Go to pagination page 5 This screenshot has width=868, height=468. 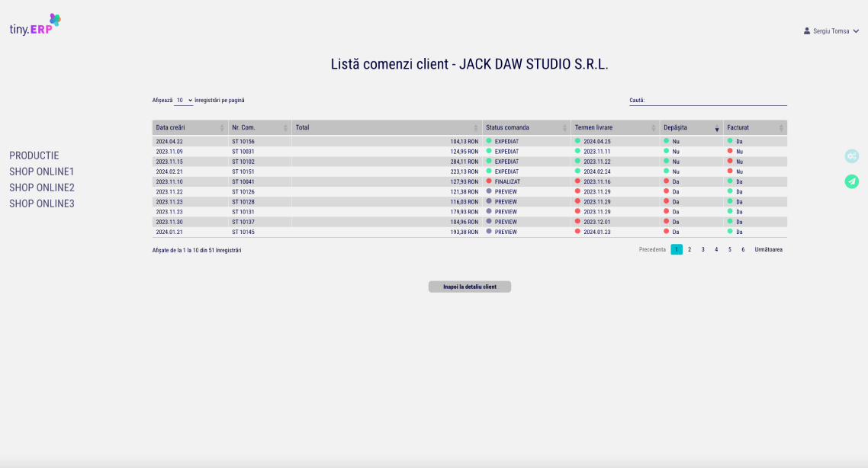[x=730, y=249]
